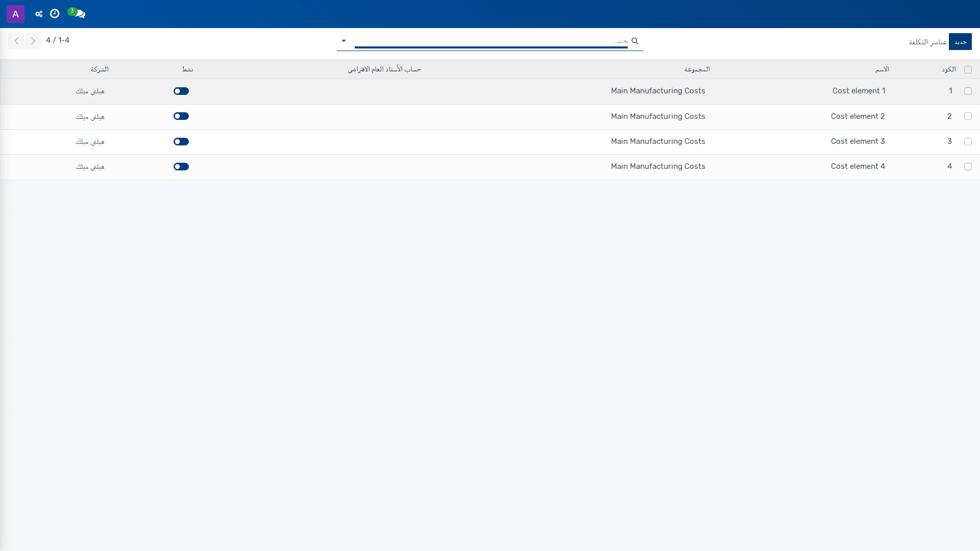Image resolution: width=980 pixels, height=551 pixels.
Task: Tick the select-all header checkbox
Action: [968, 69]
